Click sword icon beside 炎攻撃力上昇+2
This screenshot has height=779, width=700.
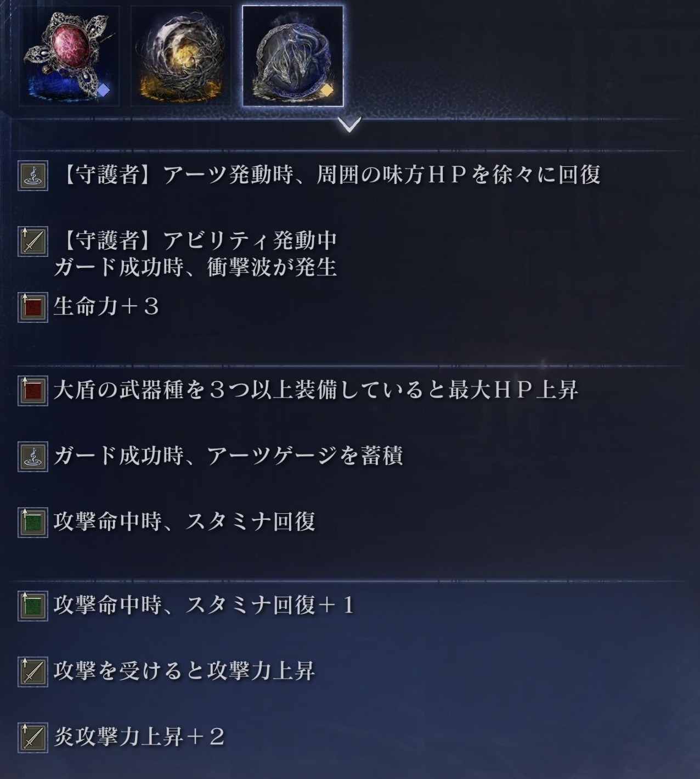coord(33,738)
